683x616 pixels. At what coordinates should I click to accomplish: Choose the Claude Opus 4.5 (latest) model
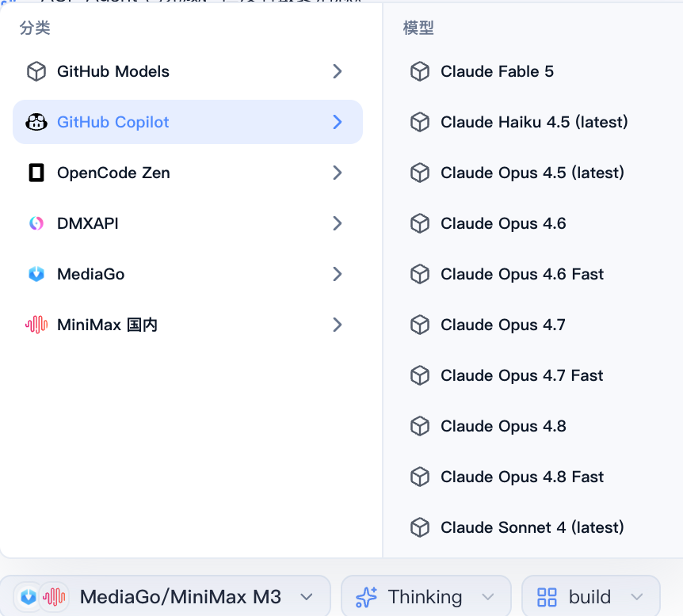click(x=538, y=173)
